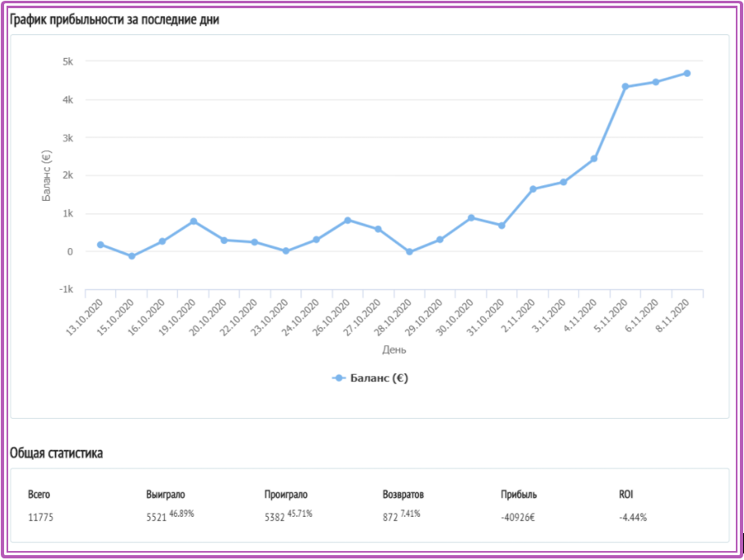Select the '3k' y-axis label
This screenshot has width=744, height=560.
tap(68, 138)
